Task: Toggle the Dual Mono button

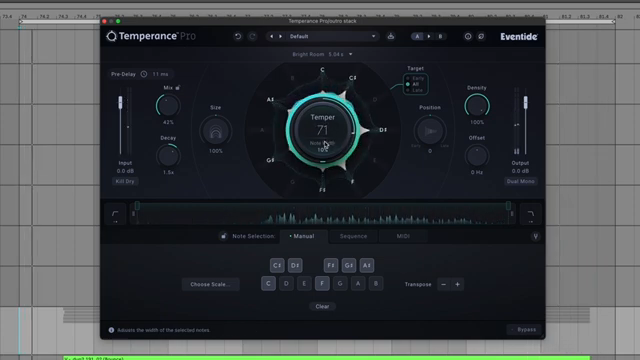Action: point(520,181)
